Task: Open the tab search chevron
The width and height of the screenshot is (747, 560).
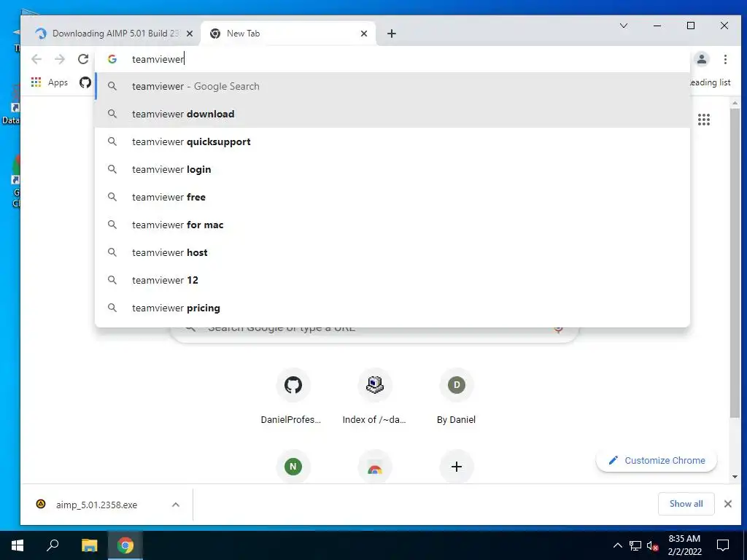Action: 624,26
